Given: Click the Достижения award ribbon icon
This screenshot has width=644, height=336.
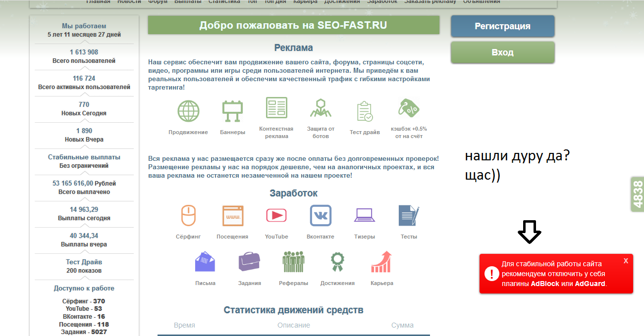Looking at the screenshot, I should pyautogui.click(x=337, y=262).
